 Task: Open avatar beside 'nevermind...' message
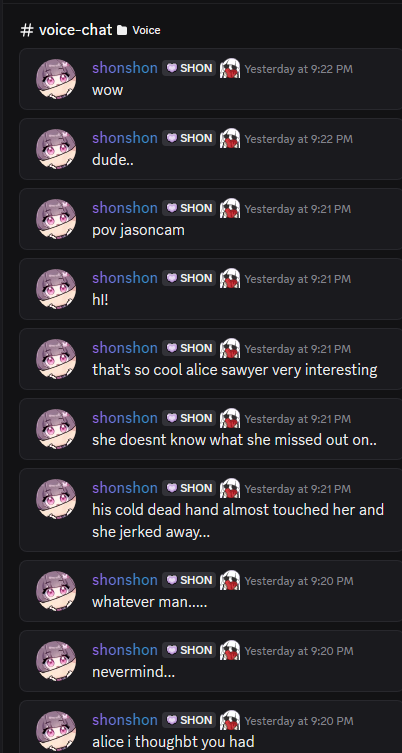click(56, 661)
